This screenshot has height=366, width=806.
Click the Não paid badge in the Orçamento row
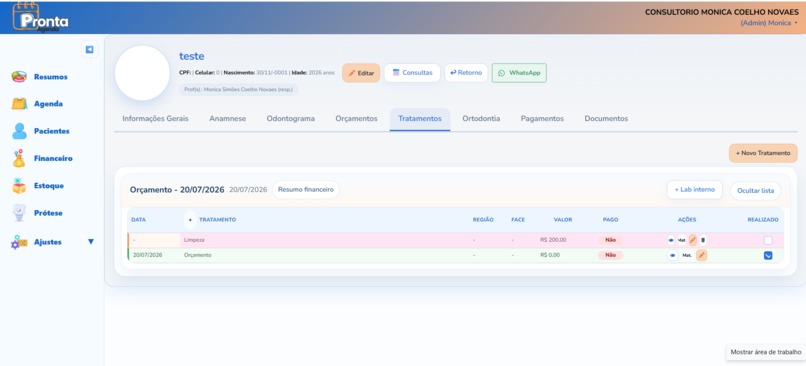[x=610, y=255]
